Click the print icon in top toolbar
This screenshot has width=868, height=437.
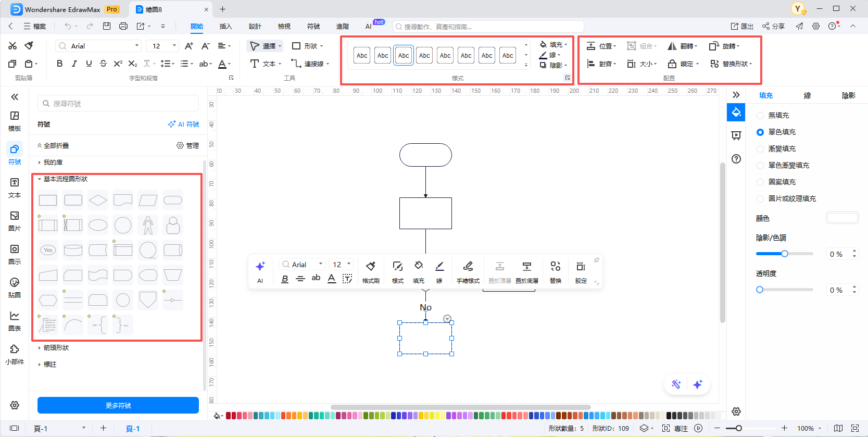[123, 26]
